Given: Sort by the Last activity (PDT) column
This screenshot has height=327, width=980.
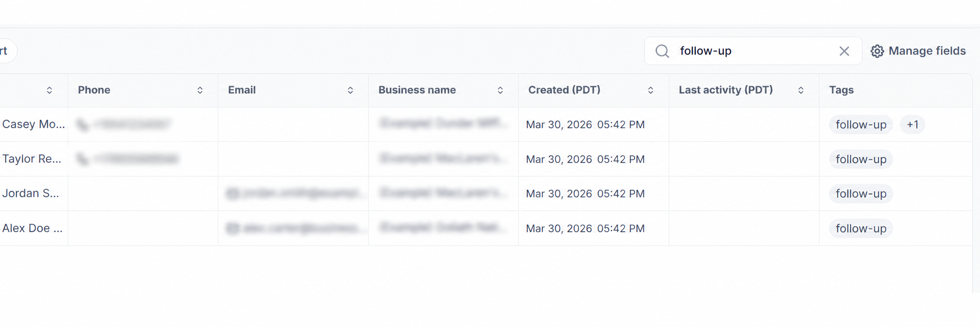Looking at the screenshot, I should 801,90.
